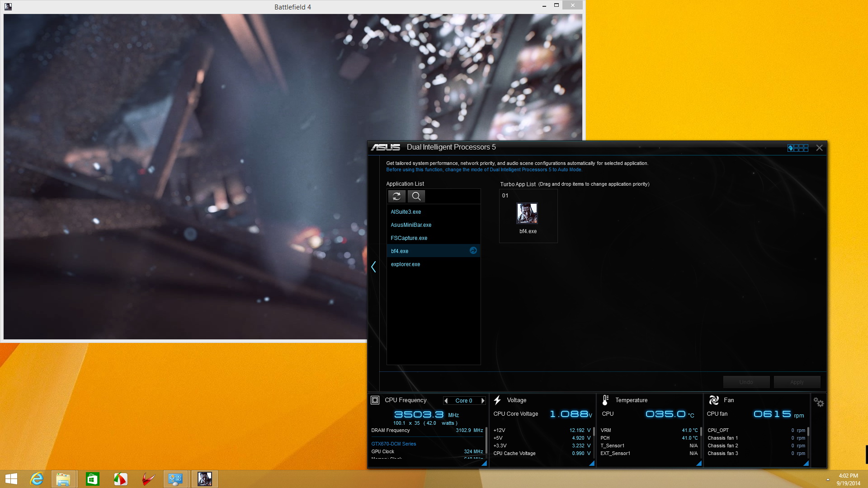Open the AI Suite taskbar icon
The image size is (868, 488).
(175, 479)
